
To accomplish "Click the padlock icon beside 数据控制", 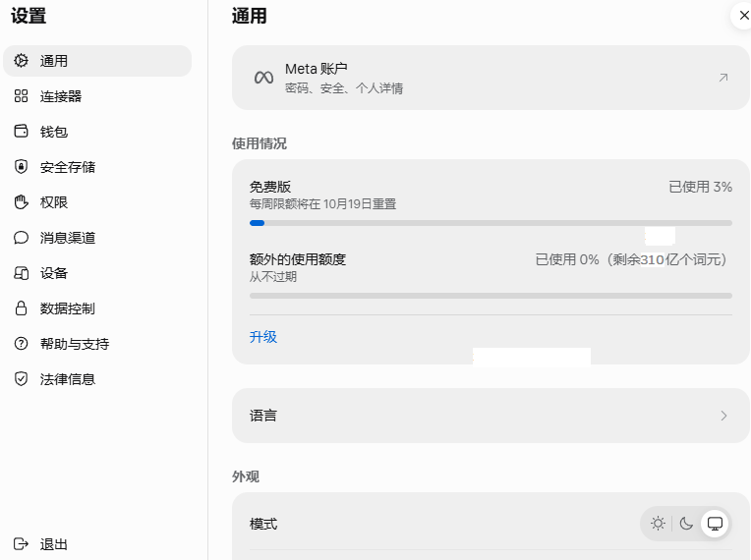I will pyautogui.click(x=21, y=308).
